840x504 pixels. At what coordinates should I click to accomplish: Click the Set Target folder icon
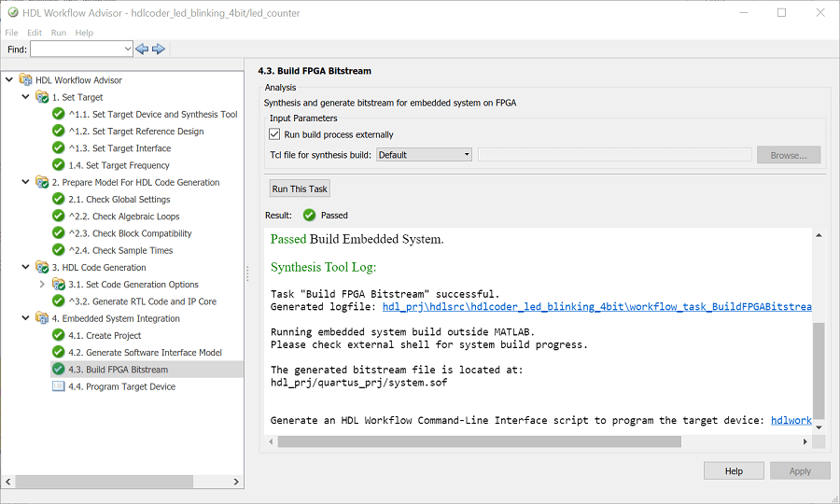tap(42, 97)
